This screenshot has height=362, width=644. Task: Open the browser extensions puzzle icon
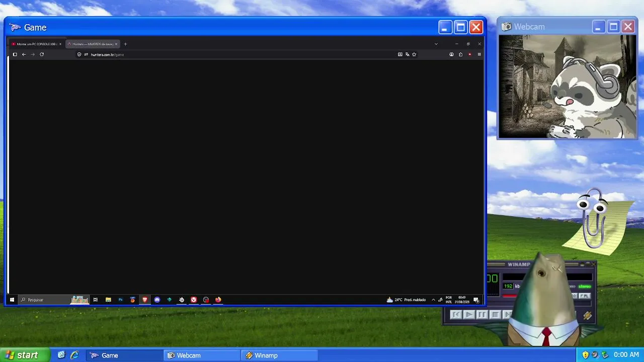pos(460,54)
